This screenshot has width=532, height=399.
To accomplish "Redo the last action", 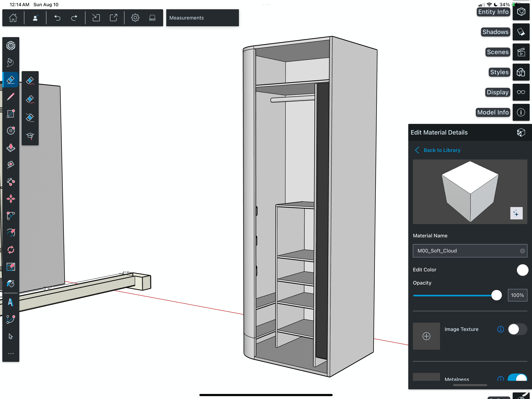I will [74, 18].
